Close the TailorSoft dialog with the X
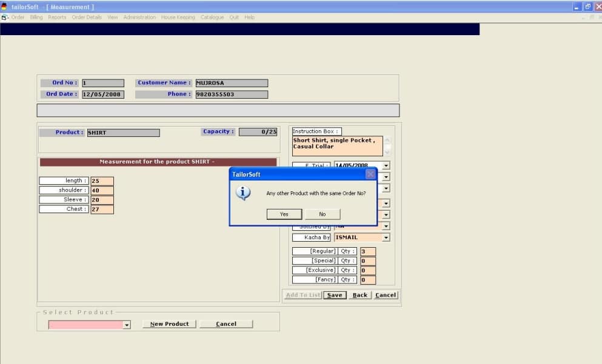Image resolution: width=602 pixels, height=364 pixels. click(x=370, y=174)
